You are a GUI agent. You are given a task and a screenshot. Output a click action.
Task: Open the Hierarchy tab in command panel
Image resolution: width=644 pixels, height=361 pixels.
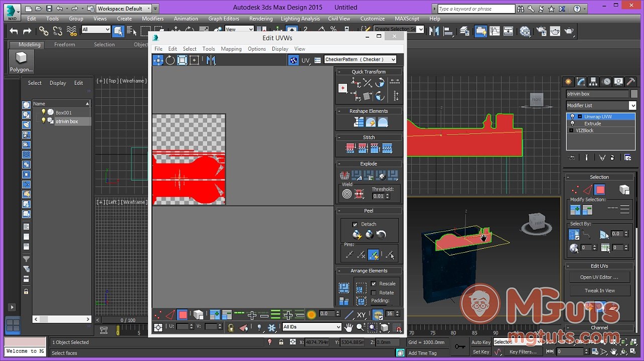593,82
